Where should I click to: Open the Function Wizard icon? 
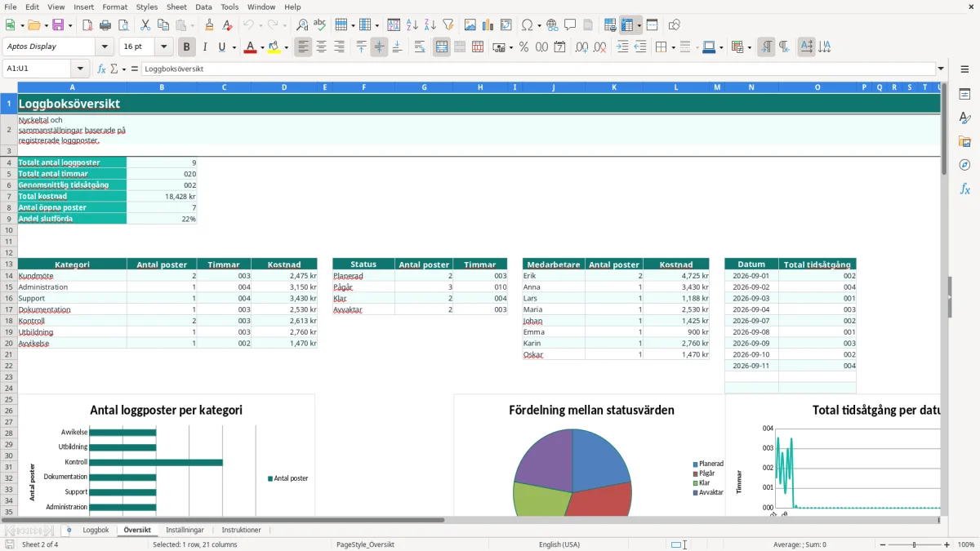pyautogui.click(x=101, y=69)
